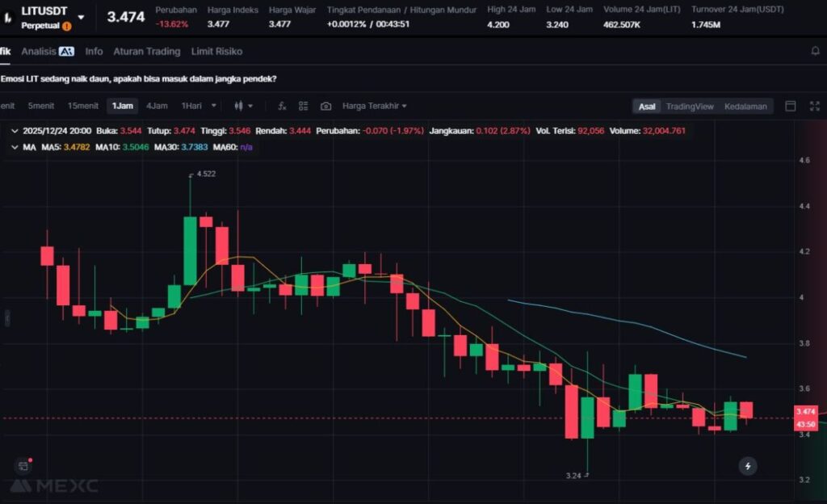Image resolution: width=827 pixels, height=504 pixels.
Task: Switch chart view to Kedalaman
Action: pyautogui.click(x=745, y=106)
